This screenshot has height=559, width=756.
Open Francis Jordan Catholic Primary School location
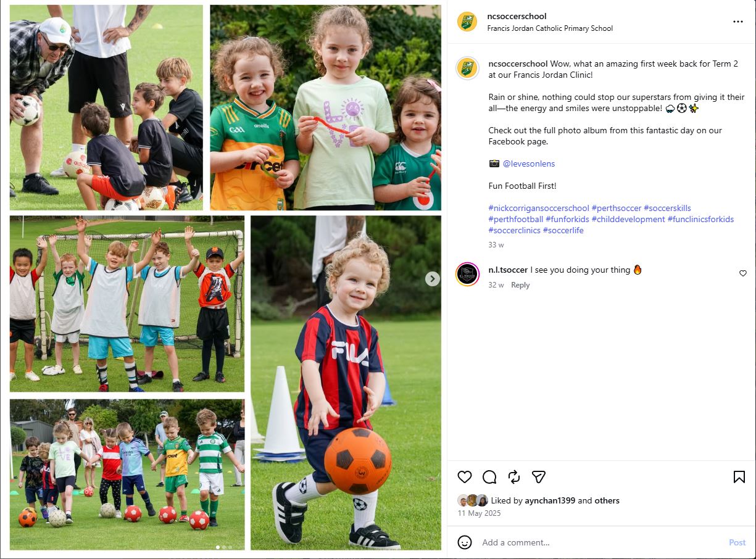point(550,28)
